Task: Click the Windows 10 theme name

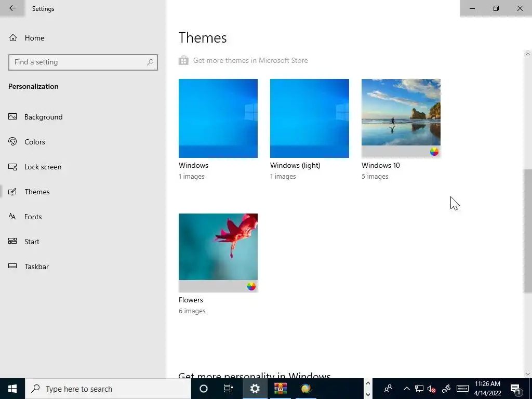Action: coord(380,165)
